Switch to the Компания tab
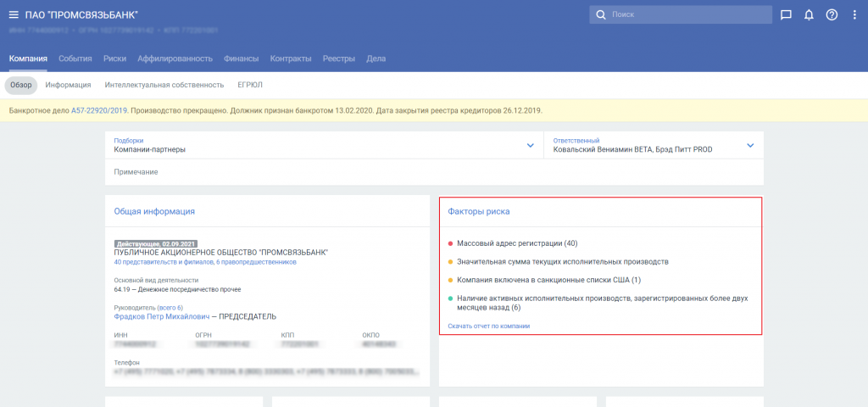Image resolution: width=868 pixels, height=407 pixels. [x=28, y=59]
